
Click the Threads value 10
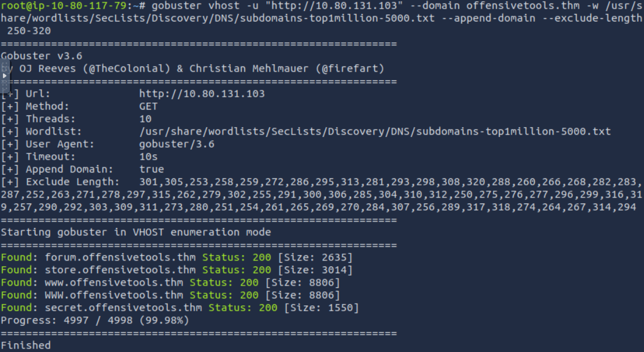point(145,119)
